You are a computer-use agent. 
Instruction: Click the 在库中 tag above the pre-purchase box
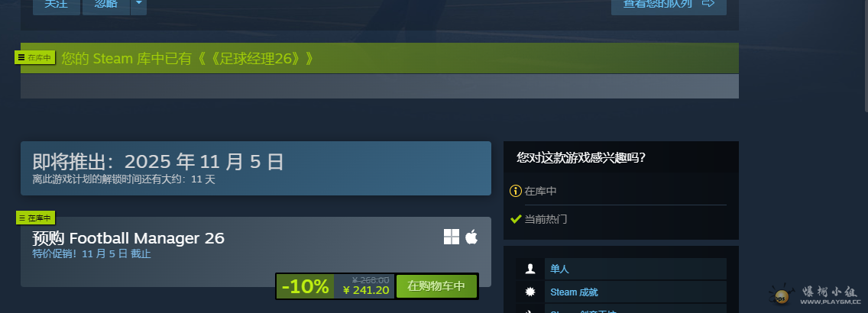(x=35, y=218)
